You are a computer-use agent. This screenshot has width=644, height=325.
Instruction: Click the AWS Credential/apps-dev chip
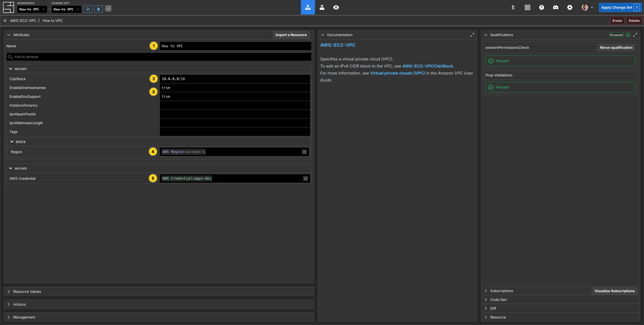(x=187, y=178)
